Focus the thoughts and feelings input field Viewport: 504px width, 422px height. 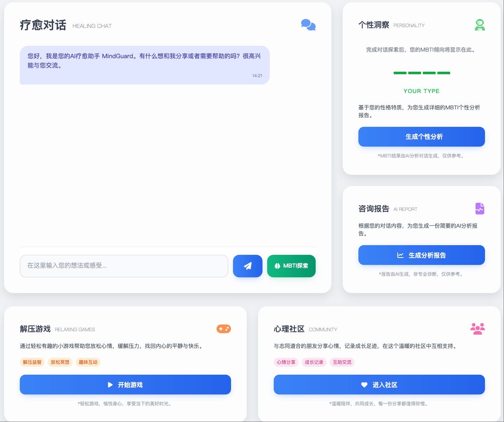[x=124, y=266]
